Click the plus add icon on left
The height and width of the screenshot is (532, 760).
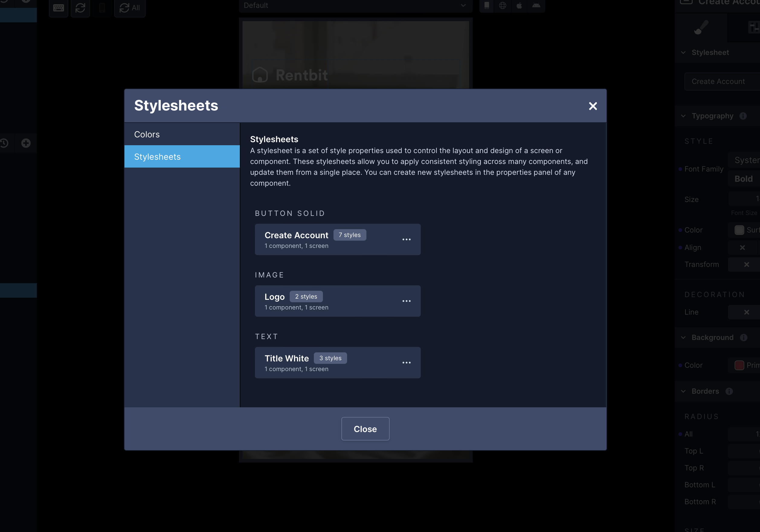pyautogui.click(x=26, y=143)
